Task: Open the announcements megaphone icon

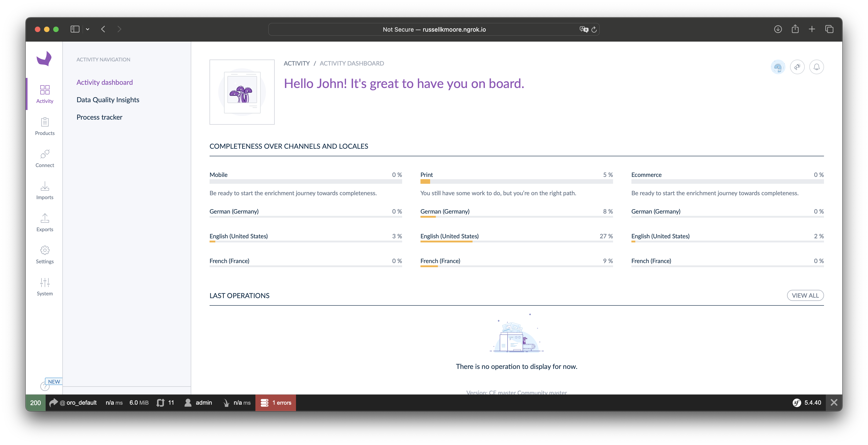Action: click(x=797, y=67)
